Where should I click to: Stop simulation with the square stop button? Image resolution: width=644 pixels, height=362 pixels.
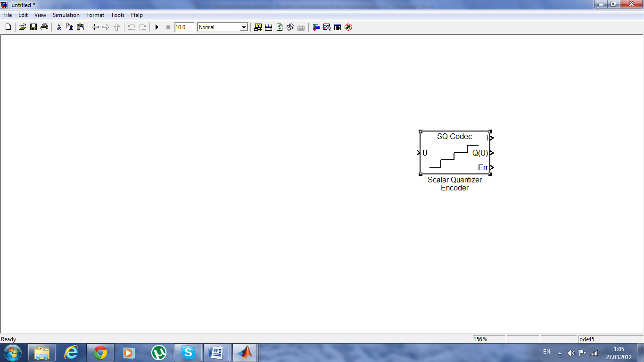pos(168,27)
